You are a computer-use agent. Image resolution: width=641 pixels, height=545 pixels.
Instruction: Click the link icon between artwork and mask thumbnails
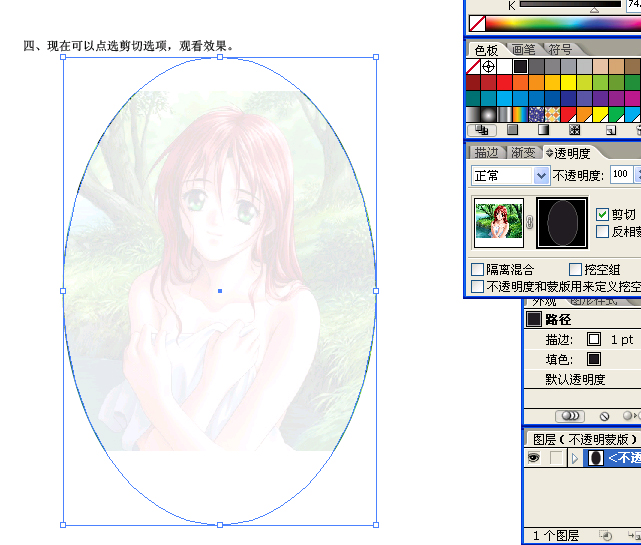coord(530,223)
